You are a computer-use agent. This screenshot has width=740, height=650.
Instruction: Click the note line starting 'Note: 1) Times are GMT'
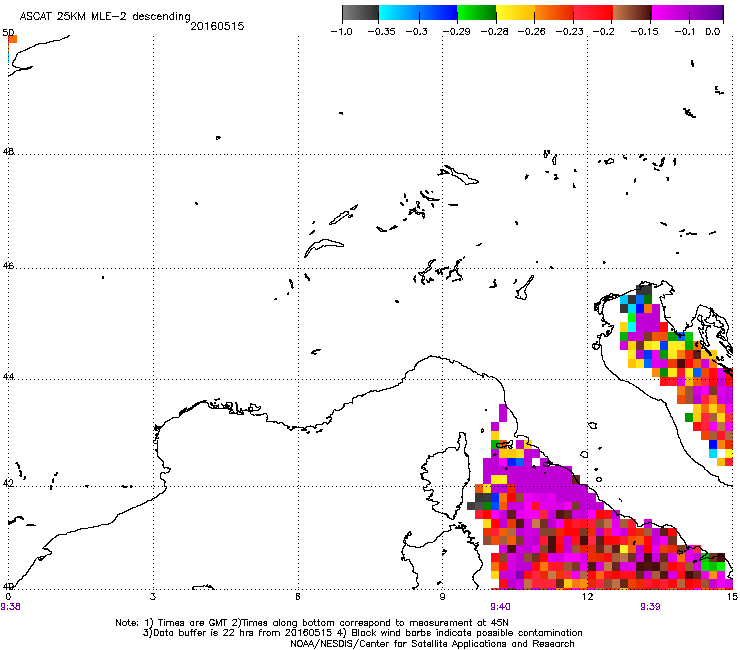312,623
